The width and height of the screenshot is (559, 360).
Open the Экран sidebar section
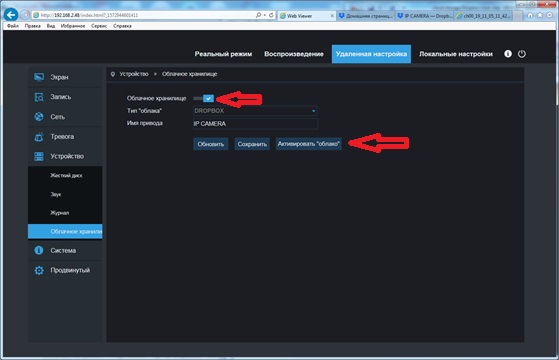point(65,77)
